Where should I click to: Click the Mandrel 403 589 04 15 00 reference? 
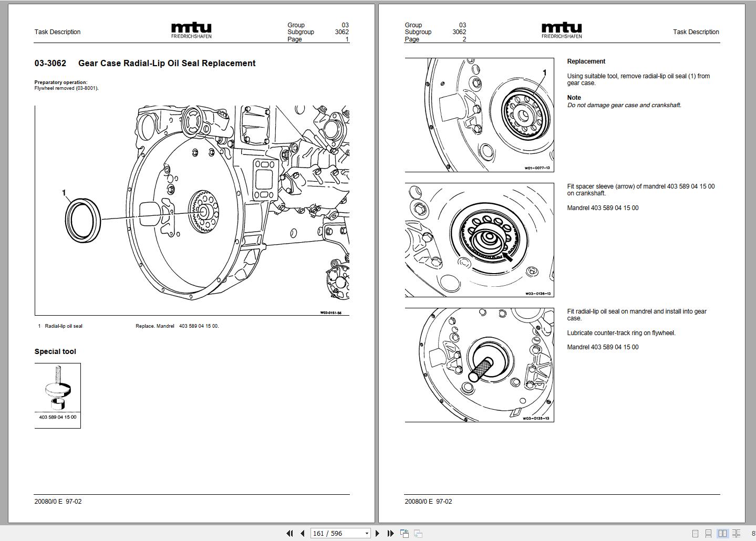(x=603, y=207)
